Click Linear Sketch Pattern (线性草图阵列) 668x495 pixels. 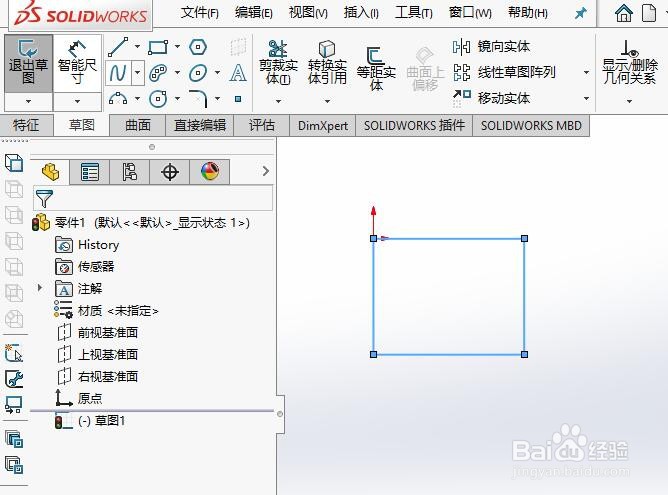click(504, 72)
